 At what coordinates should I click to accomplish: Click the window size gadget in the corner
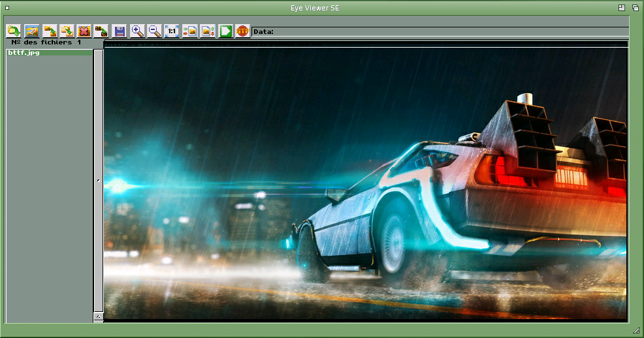(x=636, y=330)
